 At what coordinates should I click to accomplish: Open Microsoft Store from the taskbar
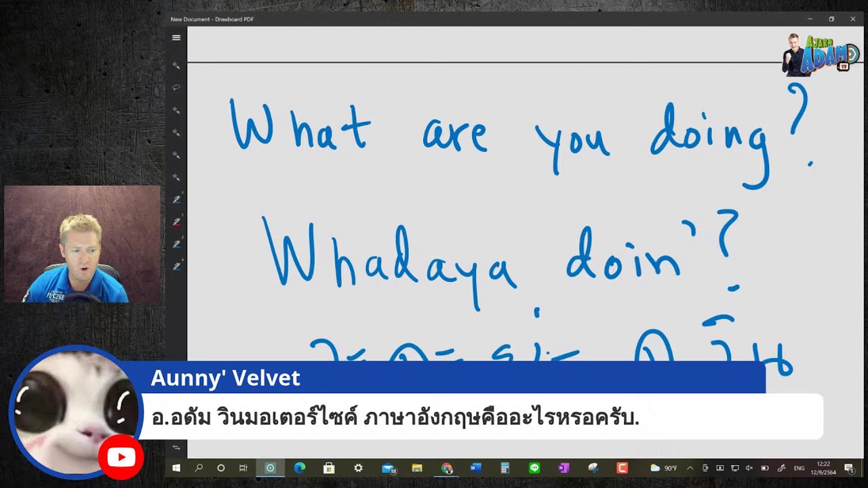(x=329, y=468)
